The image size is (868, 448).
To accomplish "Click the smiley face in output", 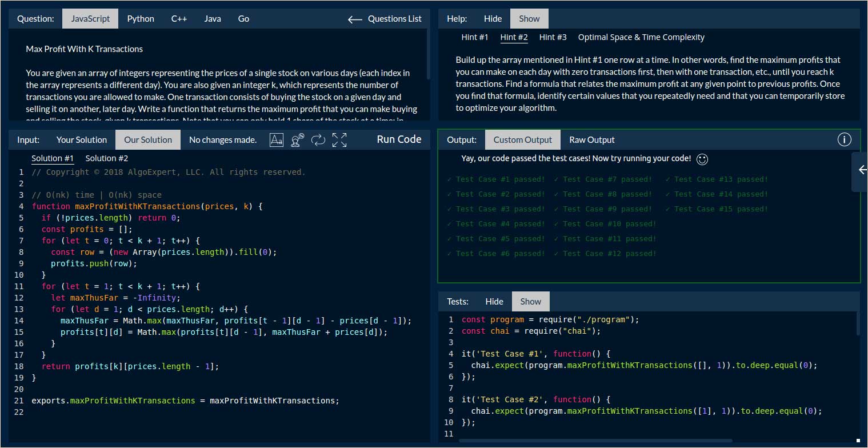I will (x=702, y=159).
